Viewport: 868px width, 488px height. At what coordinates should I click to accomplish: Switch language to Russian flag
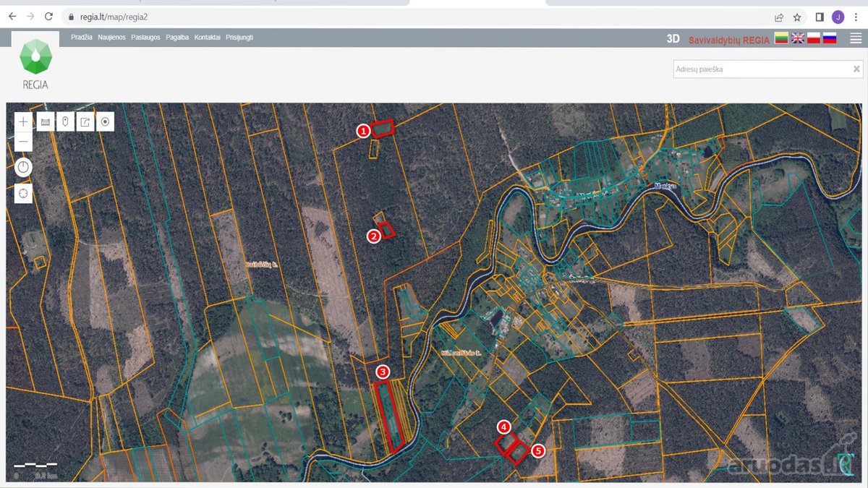[x=830, y=38]
